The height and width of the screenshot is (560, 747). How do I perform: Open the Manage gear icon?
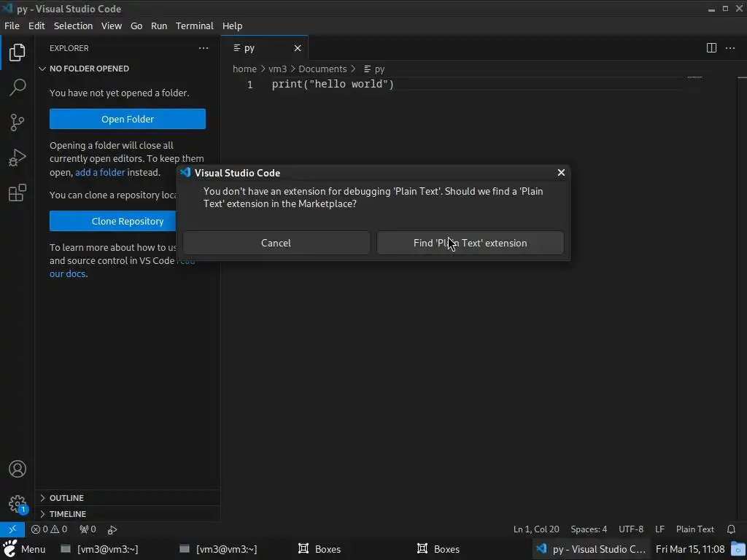pyautogui.click(x=18, y=504)
